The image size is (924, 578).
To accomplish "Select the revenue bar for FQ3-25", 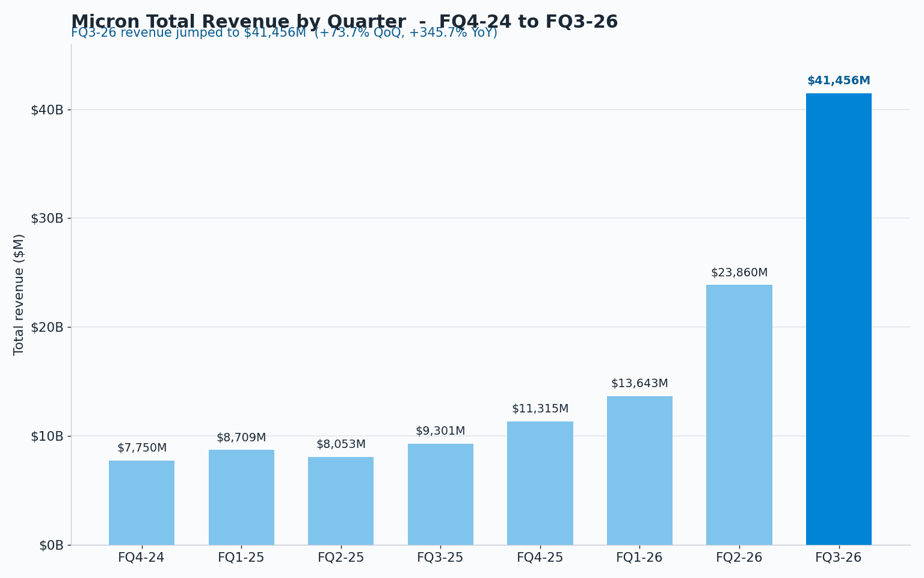I will click(x=440, y=494).
